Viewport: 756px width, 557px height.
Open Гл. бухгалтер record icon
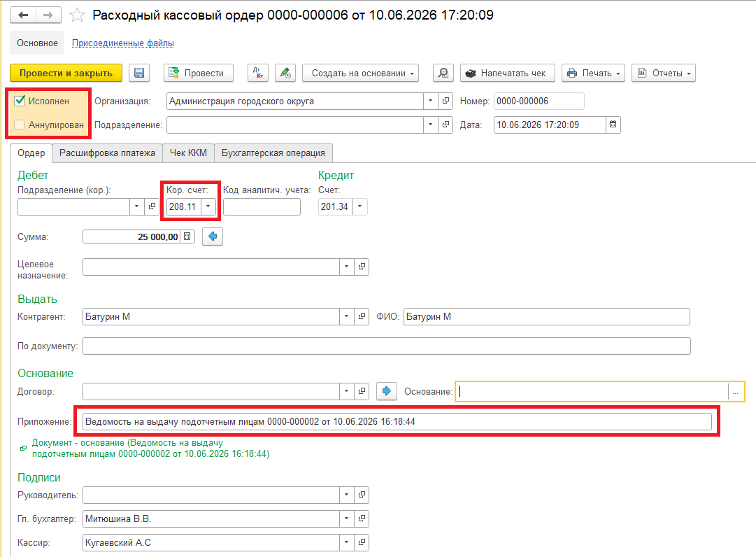[362, 519]
